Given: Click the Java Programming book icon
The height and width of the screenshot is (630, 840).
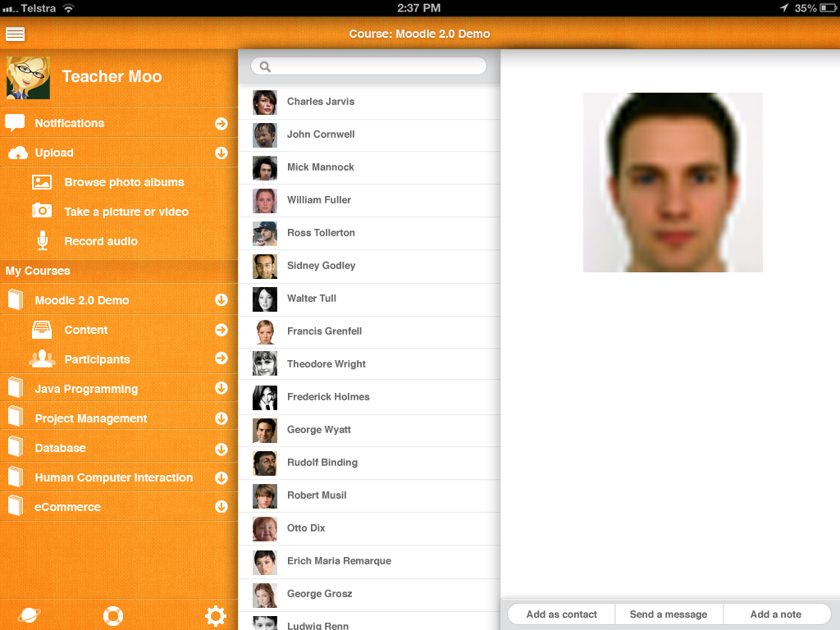Looking at the screenshot, I should (x=16, y=387).
